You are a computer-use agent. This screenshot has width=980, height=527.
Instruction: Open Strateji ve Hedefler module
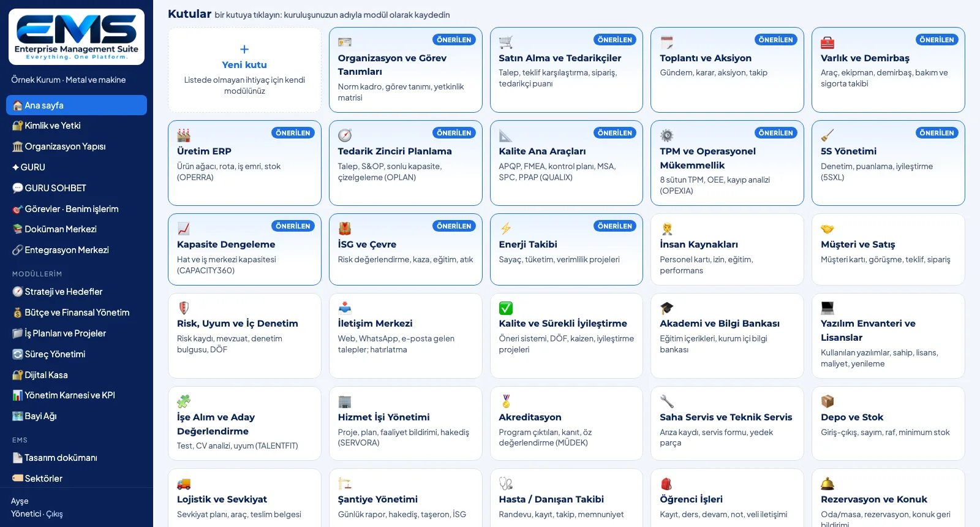point(77,292)
